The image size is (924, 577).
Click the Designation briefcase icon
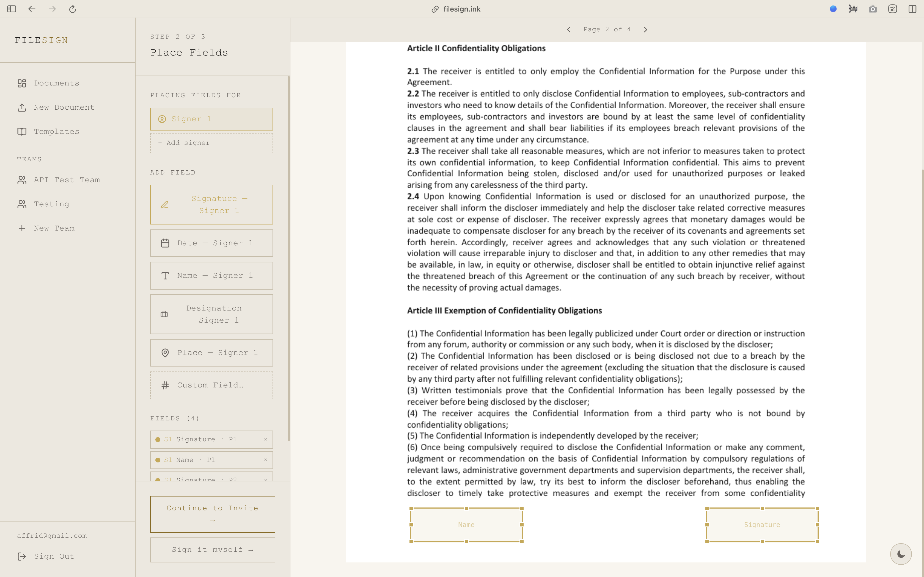164,314
